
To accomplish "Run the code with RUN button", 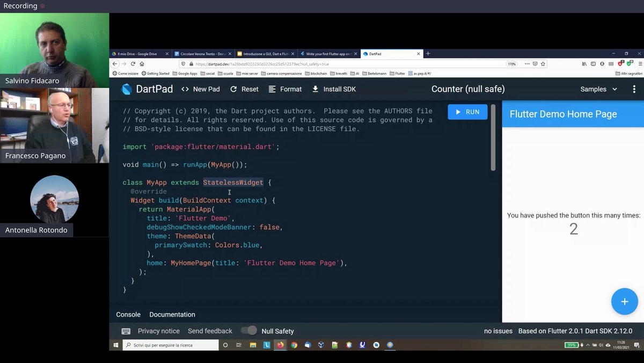I will [467, 112].
